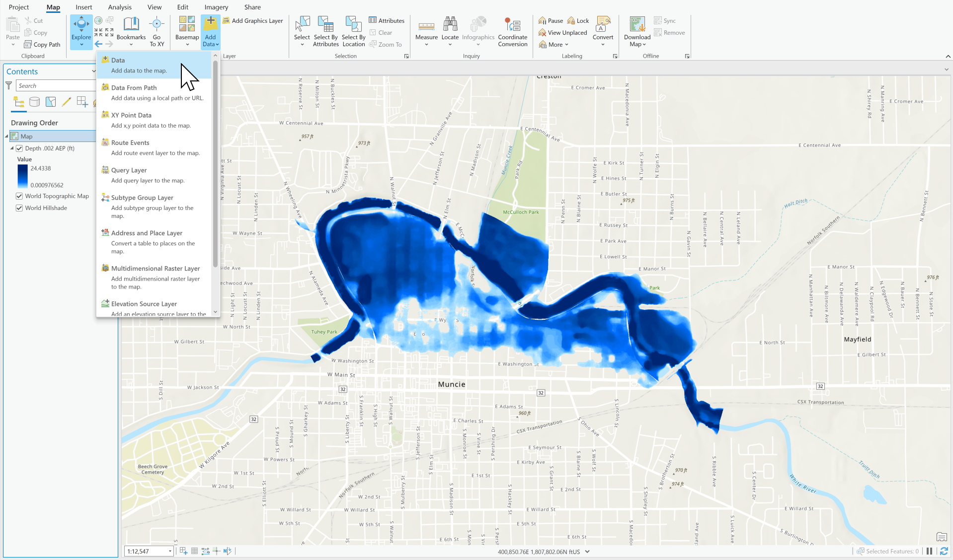Select the Map item in Contents
953x560 pixels.
point(52,136)
